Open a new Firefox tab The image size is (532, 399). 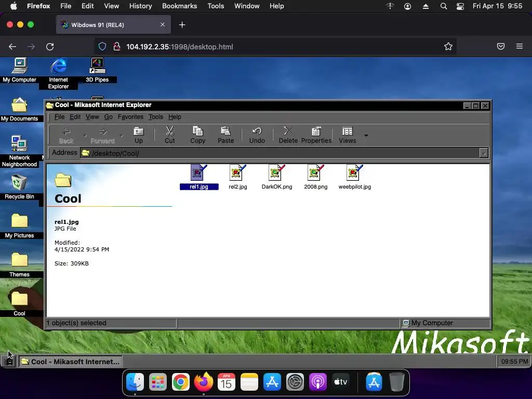[x=182, y=25]
